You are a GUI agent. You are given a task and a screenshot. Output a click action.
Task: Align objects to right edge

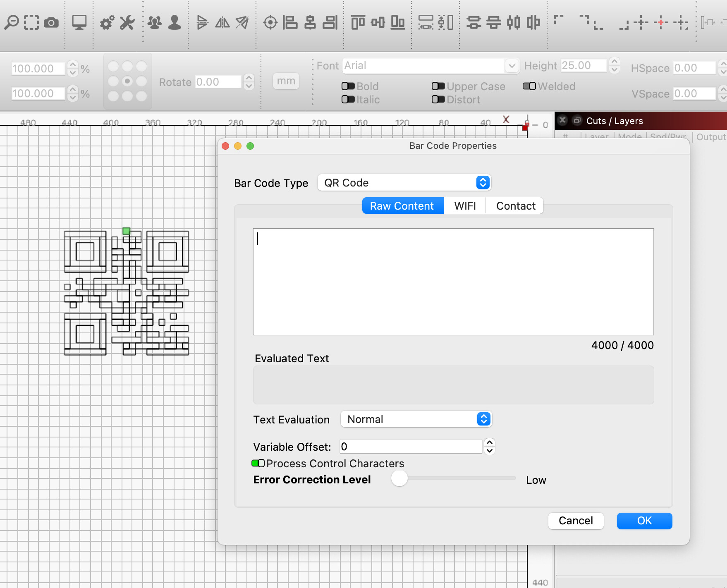[x=330, y=22]
